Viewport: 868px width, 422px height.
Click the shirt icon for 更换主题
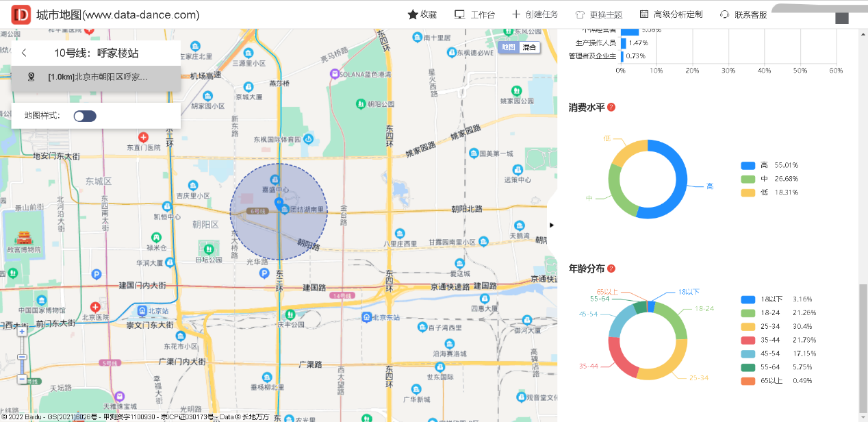pyautogui.click(x=580, y=14)
